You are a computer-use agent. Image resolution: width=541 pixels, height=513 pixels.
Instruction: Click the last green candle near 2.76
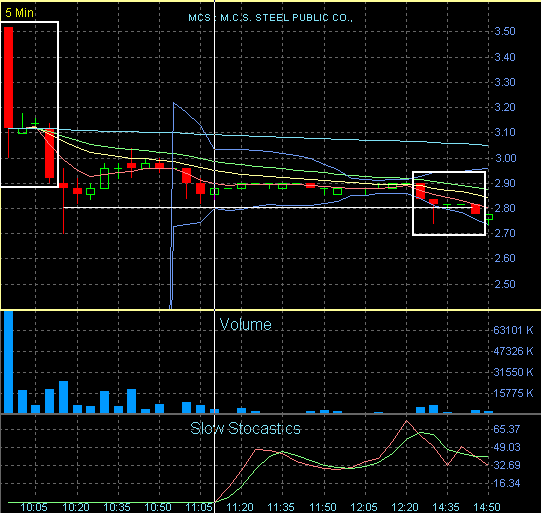coord(490,218)
